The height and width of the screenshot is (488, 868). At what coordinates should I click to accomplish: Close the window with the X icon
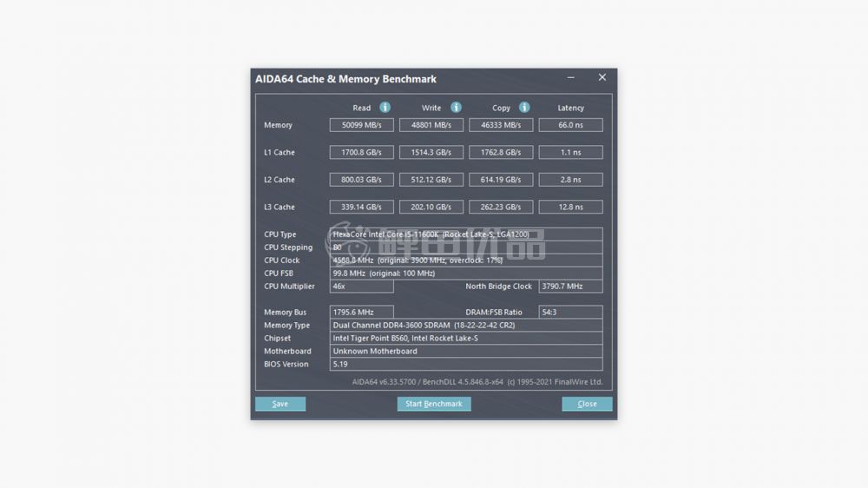point(602,77)
